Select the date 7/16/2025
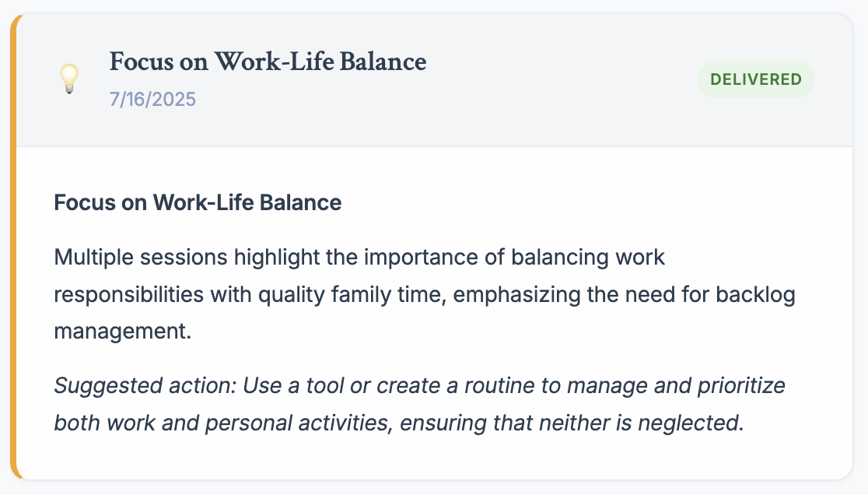 (x=152, y=99)
